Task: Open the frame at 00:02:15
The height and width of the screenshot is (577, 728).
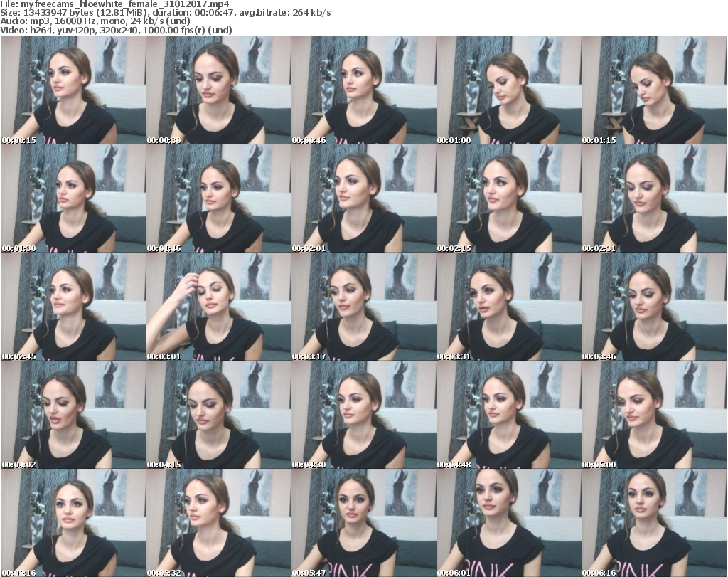Action: [x=508, y=198]
